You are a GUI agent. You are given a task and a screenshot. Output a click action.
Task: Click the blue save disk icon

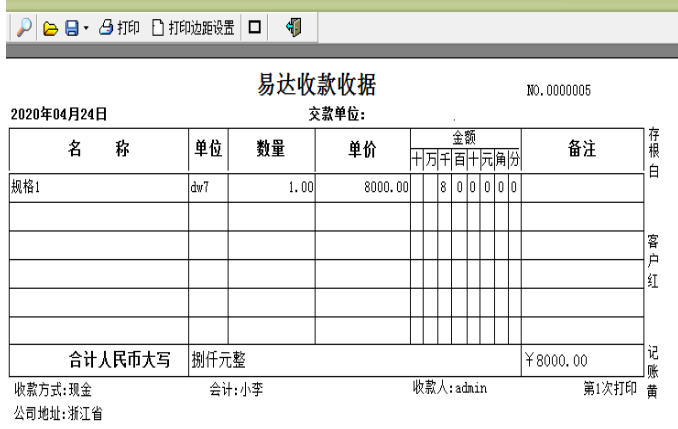71,28
